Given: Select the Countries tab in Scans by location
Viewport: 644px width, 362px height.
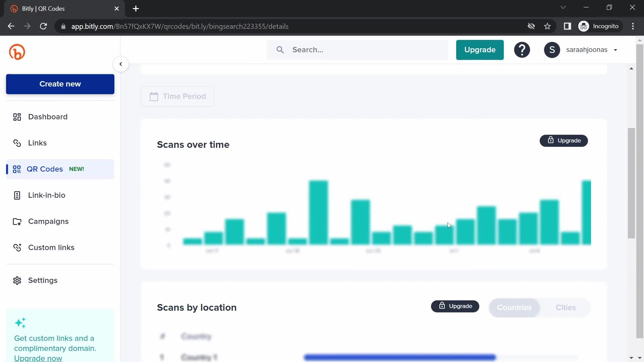Looking at the screenshot, I should [515, 308].
